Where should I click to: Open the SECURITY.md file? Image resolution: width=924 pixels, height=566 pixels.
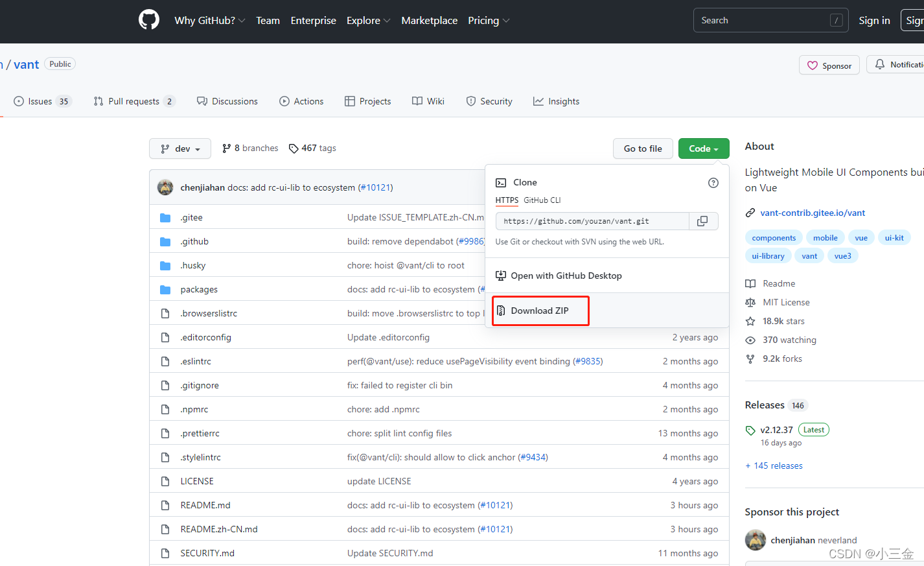[207, 554]
